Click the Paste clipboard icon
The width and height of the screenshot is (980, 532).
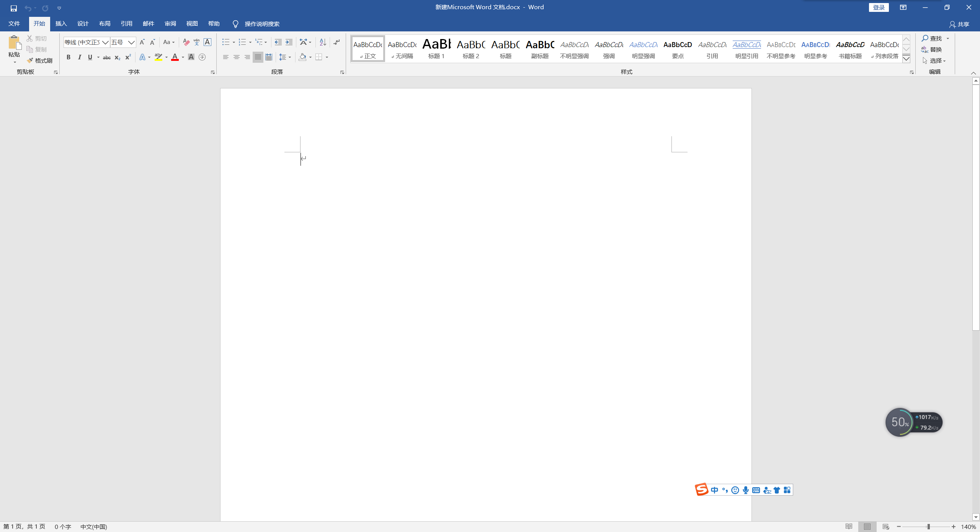click(14, 43)
